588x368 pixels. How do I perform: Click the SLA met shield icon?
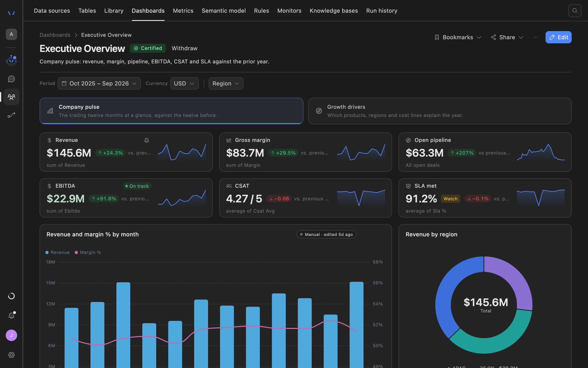tap(408, 186)
